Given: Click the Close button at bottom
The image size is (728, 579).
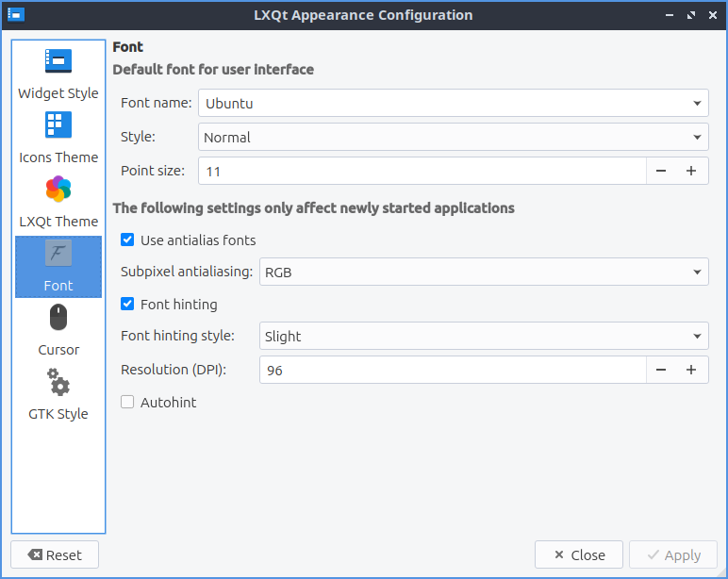Looking at the screenshot, I should 578,555.
